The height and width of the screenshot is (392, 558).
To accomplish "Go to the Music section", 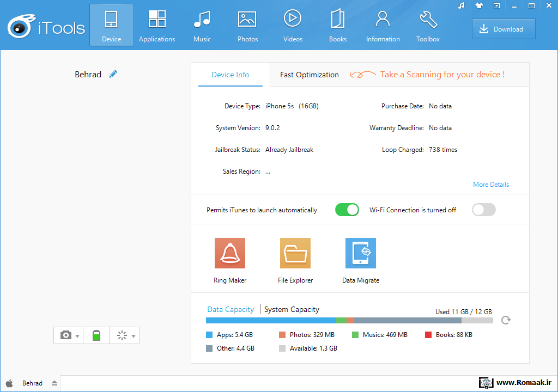I will point(202,25).
